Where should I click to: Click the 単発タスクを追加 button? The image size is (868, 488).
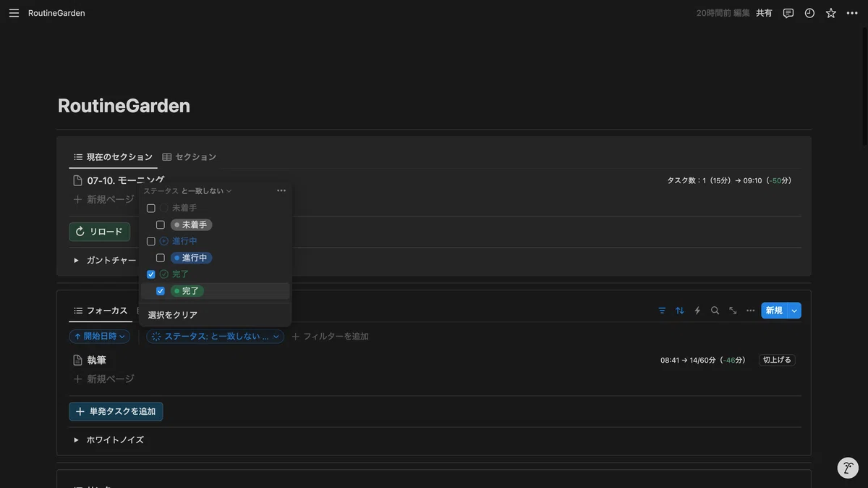pos(116,411)
